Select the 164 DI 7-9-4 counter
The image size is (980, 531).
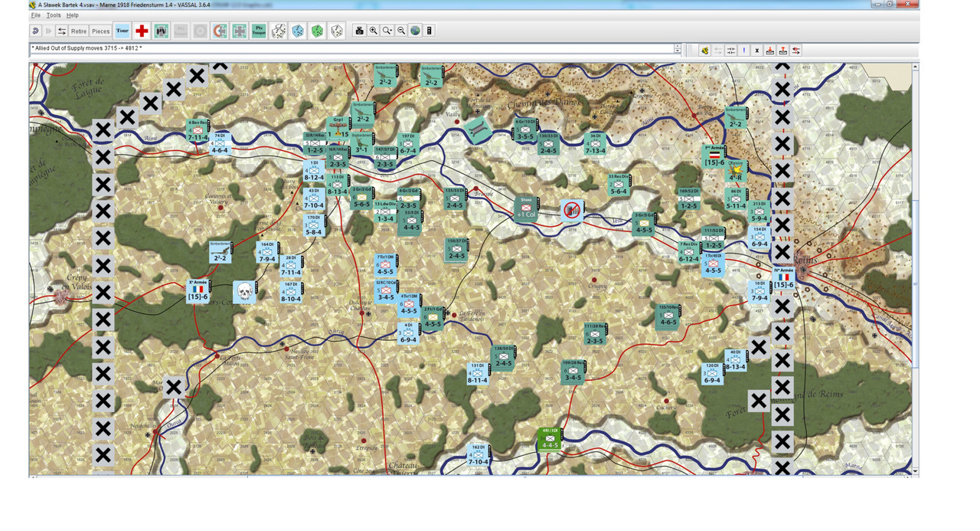click(267, 253)
